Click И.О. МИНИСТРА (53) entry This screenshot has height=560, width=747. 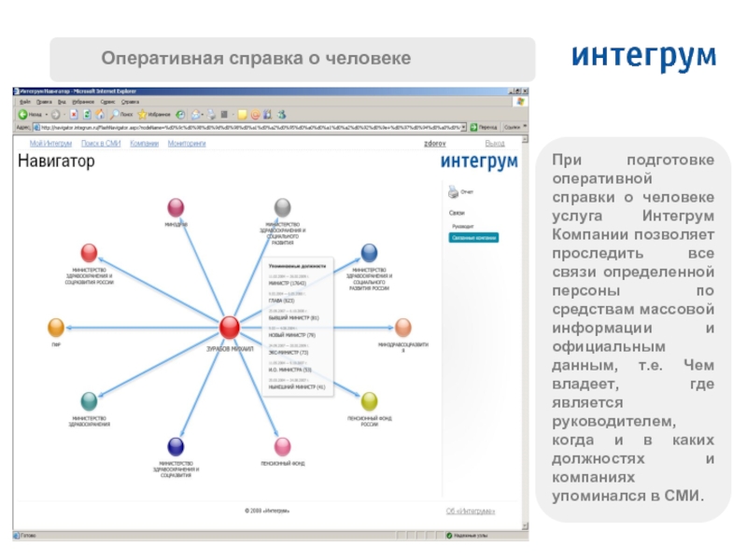coord(289,370)
